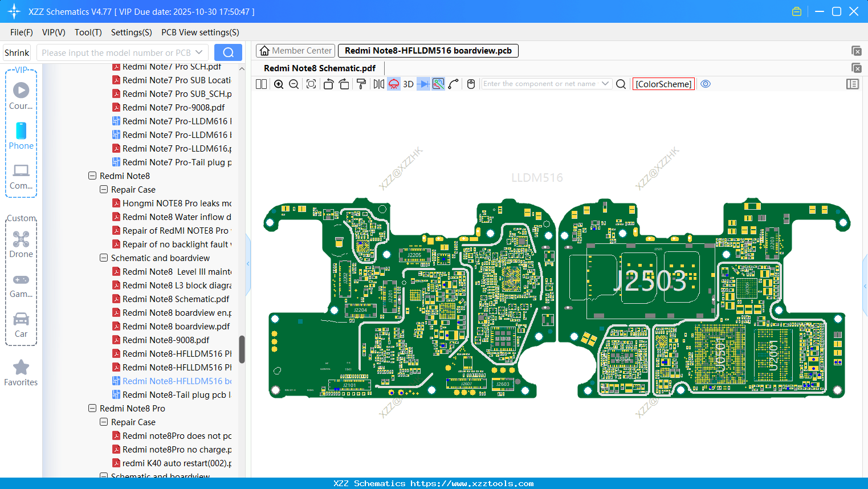Zoom out of the boardview
868x489 pixels.
294,84
